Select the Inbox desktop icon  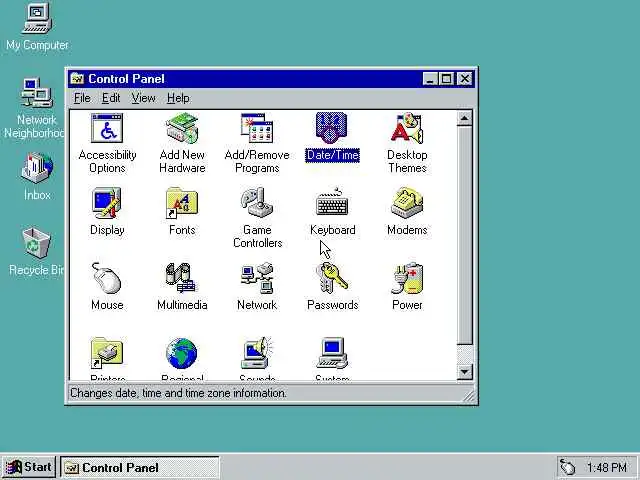click(37, 168)
